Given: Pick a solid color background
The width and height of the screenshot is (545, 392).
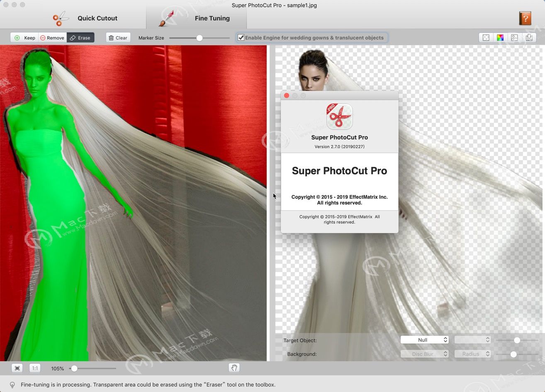Looking at the screenshot, I should pyautogui.click(x=500, y=38).
